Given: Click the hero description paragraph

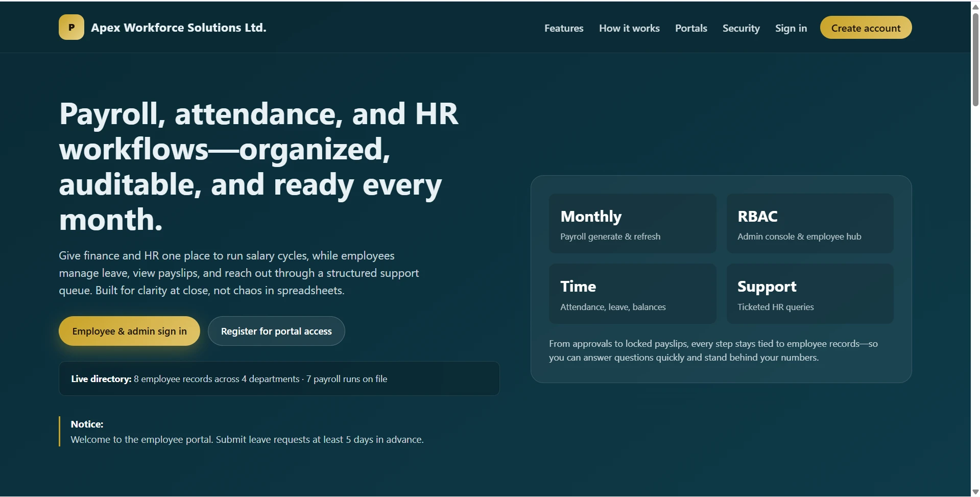Looking at the screenshot, I should point(239,273).
